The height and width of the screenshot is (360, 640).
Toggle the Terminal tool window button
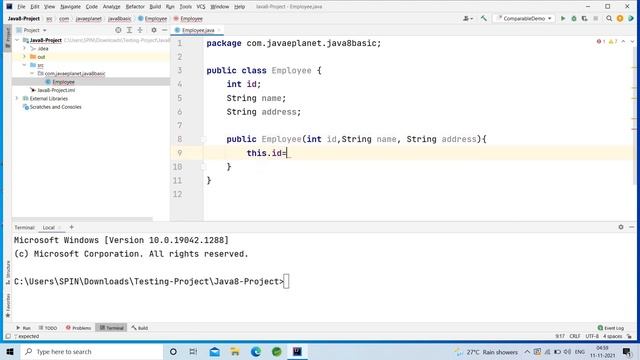111,328
